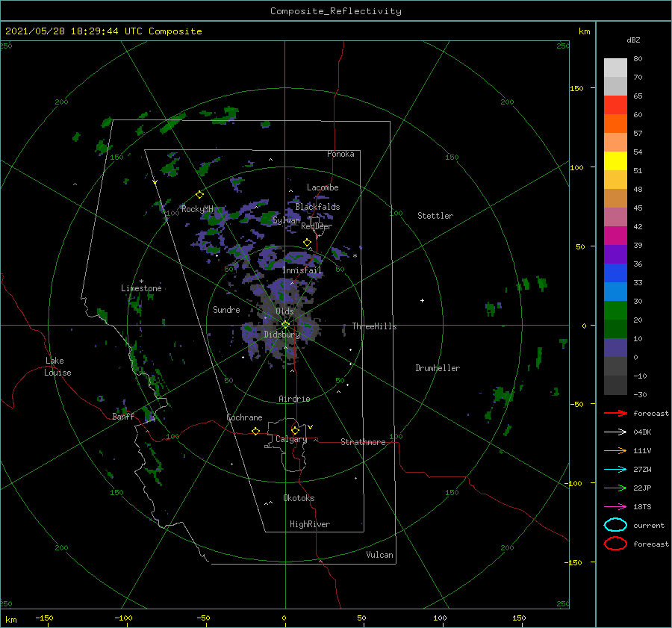
Task: Click the yellow diamond south of Cochrane
Action: [x=255, y=432]
